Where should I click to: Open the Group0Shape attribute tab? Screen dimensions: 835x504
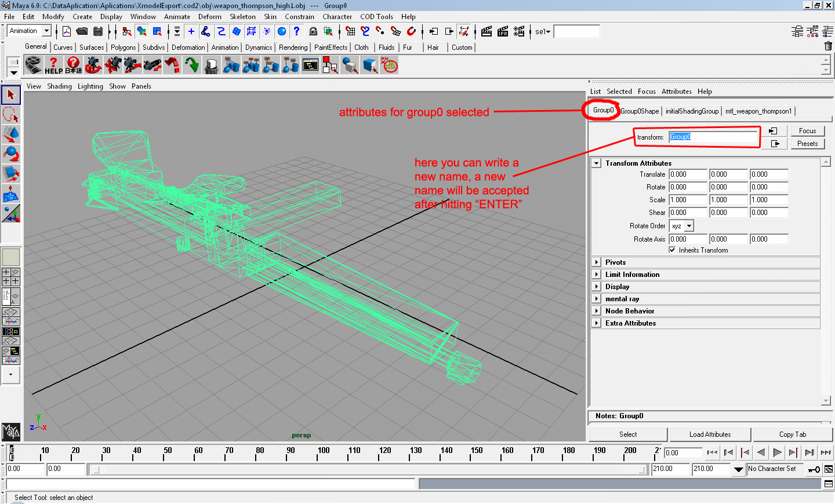click(x=640, y=111)
